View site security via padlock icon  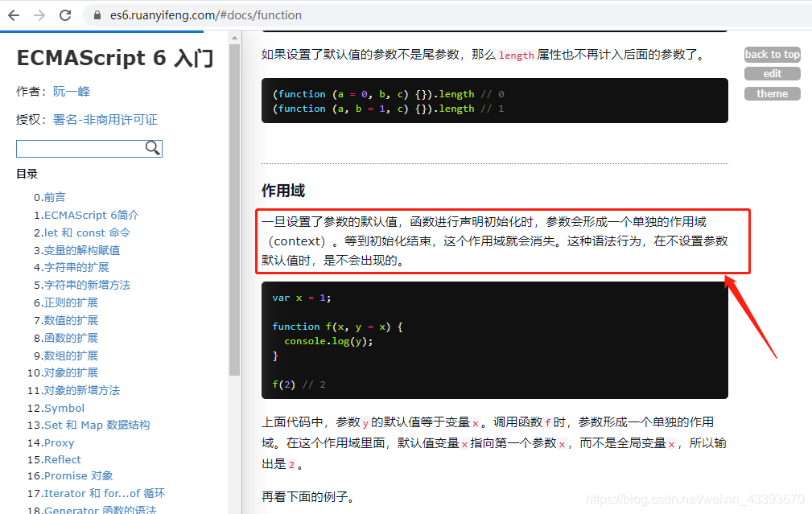pos(97,15)
